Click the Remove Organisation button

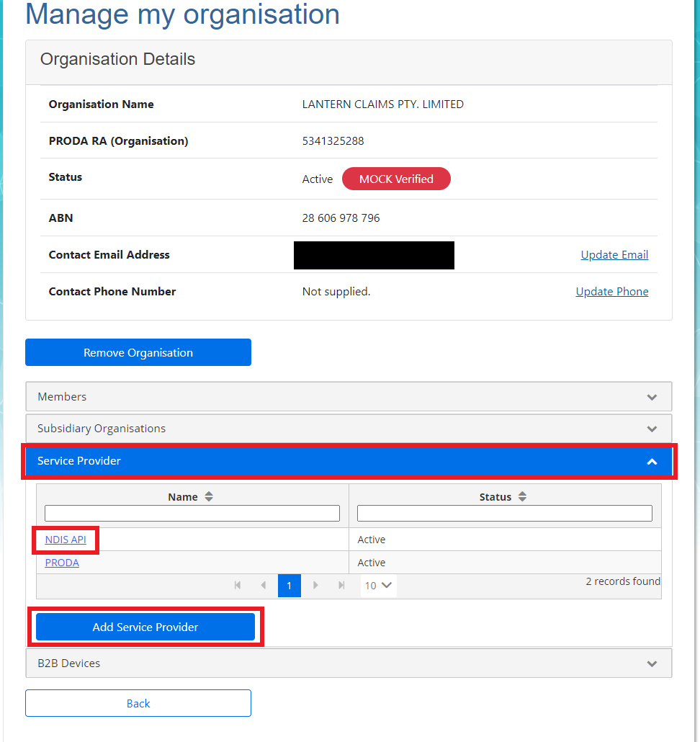138,352
